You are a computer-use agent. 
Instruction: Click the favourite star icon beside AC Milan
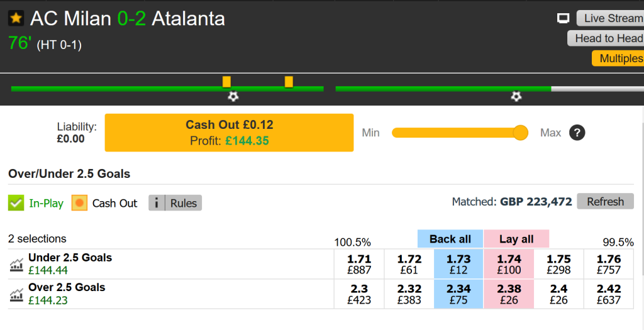click(16, 18)
